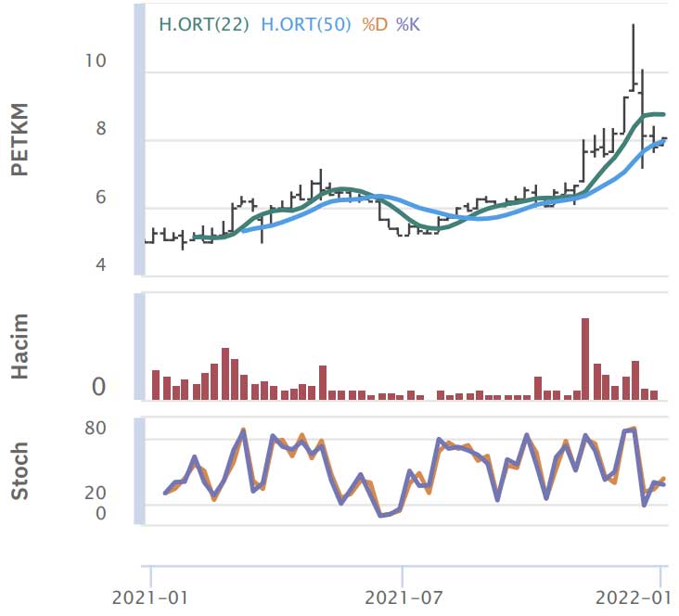This screenshot has height=616, width=679.
Task: Click the %K legend label
Action: coord(408,24)
